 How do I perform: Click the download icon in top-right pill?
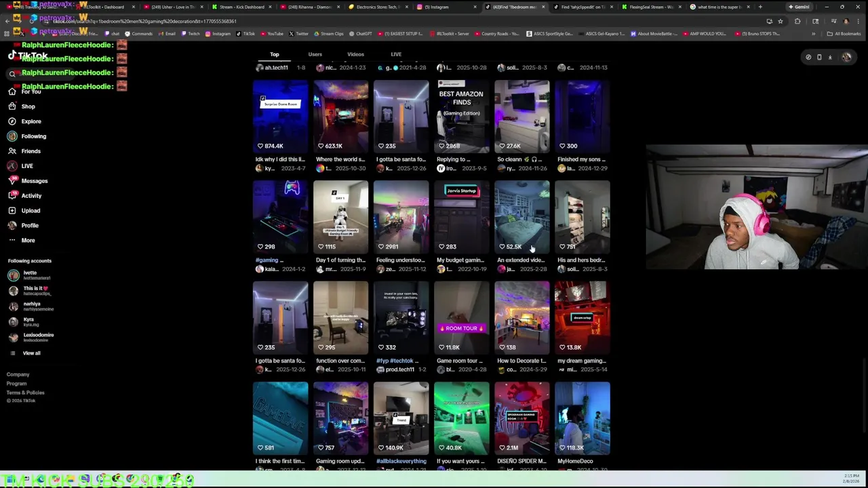pos(830,58)
